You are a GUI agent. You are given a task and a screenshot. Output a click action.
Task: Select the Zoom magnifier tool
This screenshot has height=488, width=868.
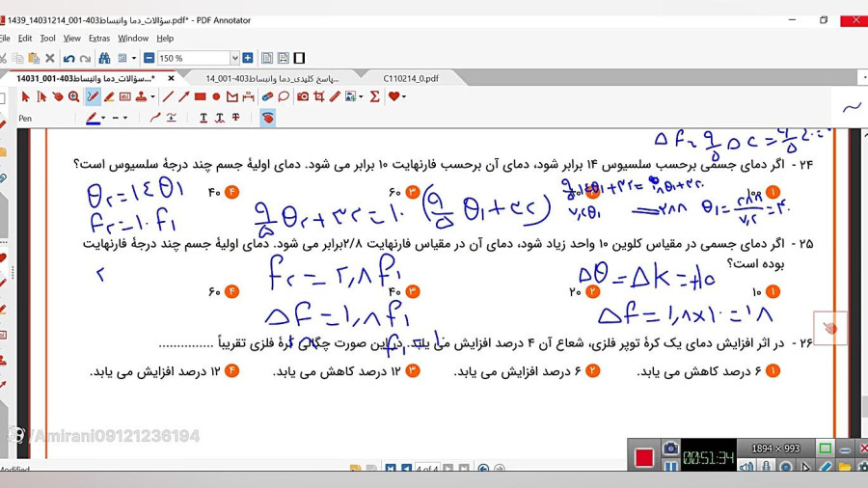pyautogui.click(x=73, y=96)
